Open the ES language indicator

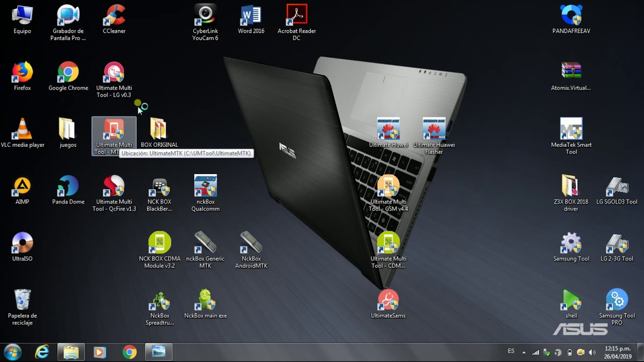point(511,351)
